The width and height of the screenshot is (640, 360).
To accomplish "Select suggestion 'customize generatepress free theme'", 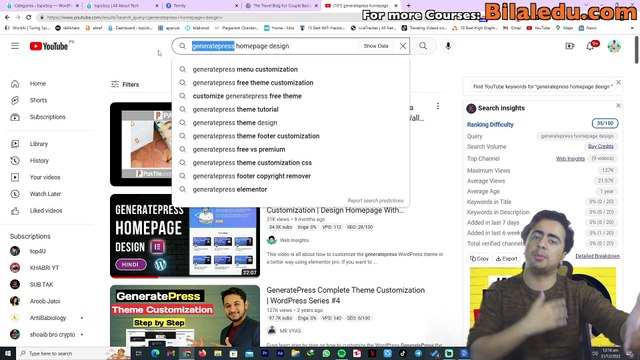I will tap(290, 96).
